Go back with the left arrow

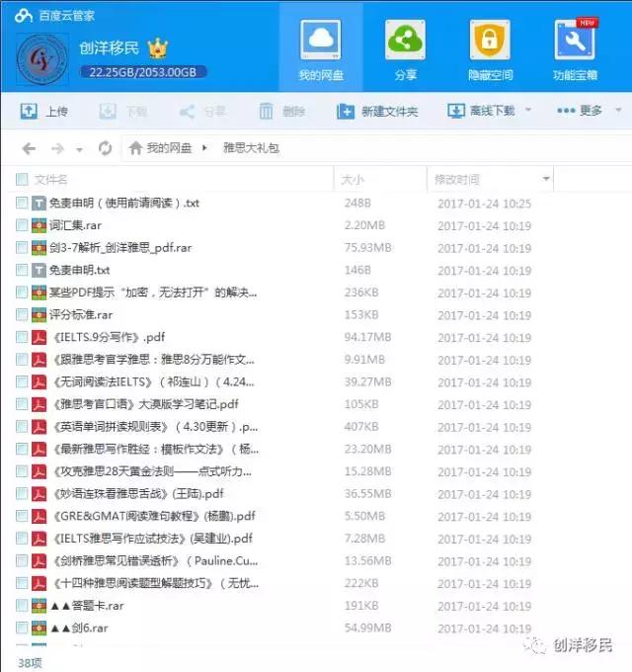tap(29, 148)
